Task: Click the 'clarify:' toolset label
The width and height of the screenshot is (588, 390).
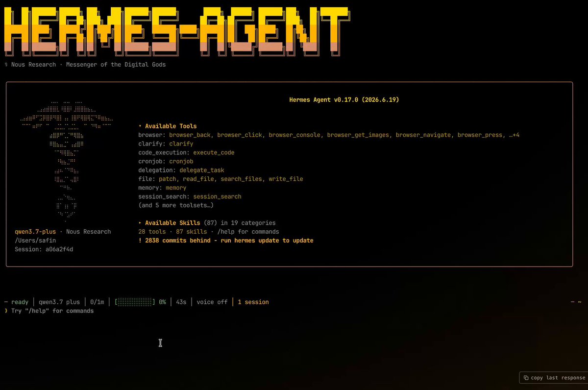Action: click(x=152, y=144)
